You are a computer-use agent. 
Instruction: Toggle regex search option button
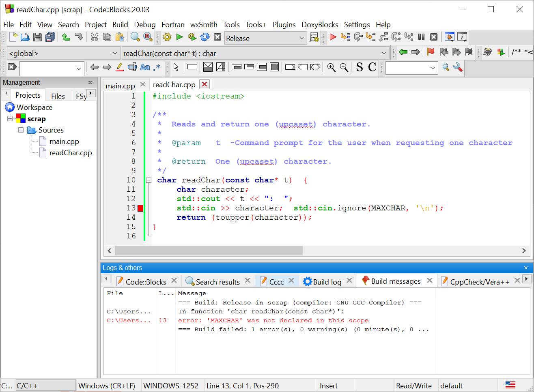(157, 67)
